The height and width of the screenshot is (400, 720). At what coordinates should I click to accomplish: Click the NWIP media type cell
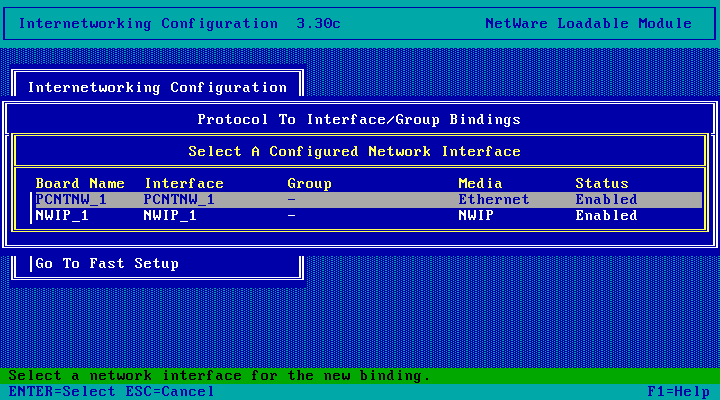(x=477, y=216)
